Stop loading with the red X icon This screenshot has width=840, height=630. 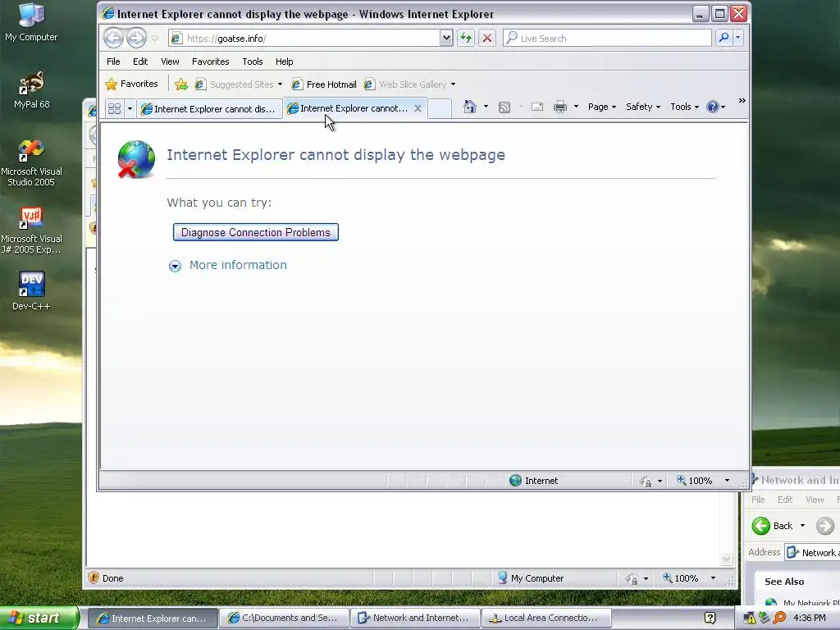487,38
